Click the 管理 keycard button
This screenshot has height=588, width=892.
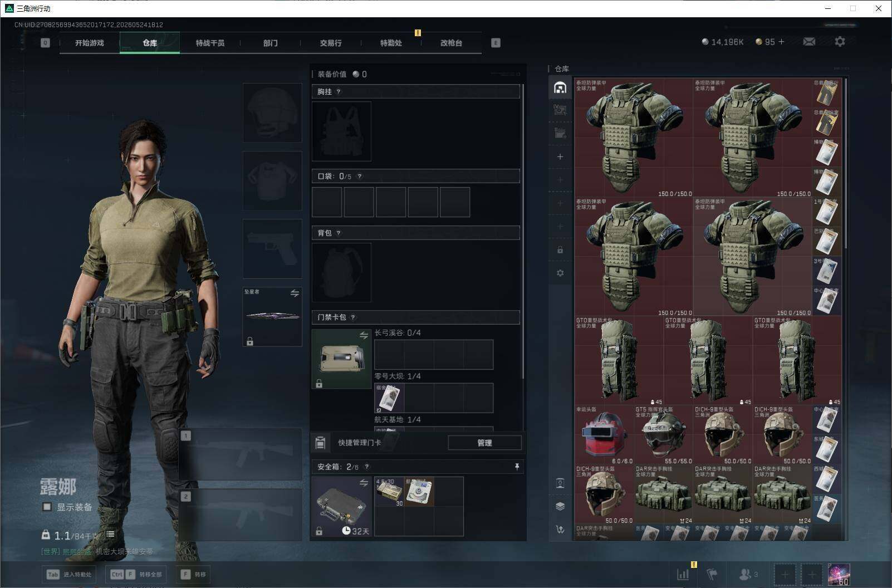484,443
